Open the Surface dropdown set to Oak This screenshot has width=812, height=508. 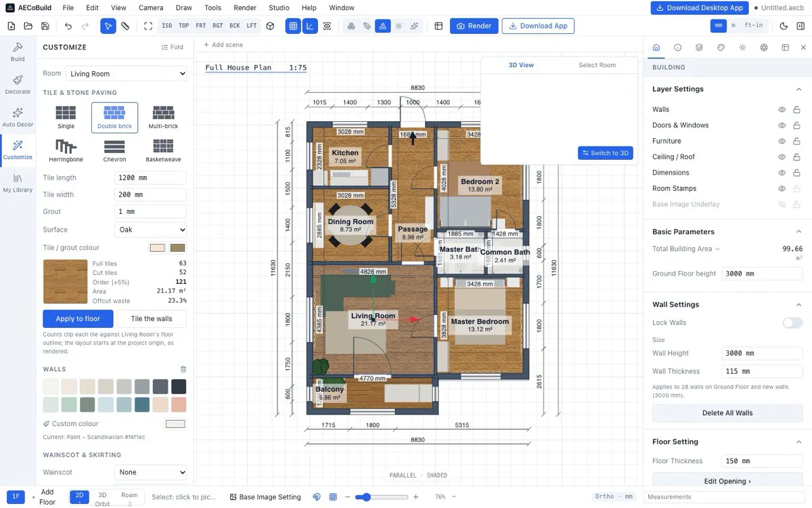150,230
